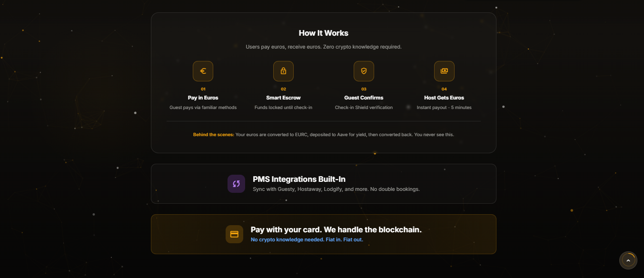Click the shield checkmark icon
The height and width of the screenshot is (278, 644).
(364, 71)
